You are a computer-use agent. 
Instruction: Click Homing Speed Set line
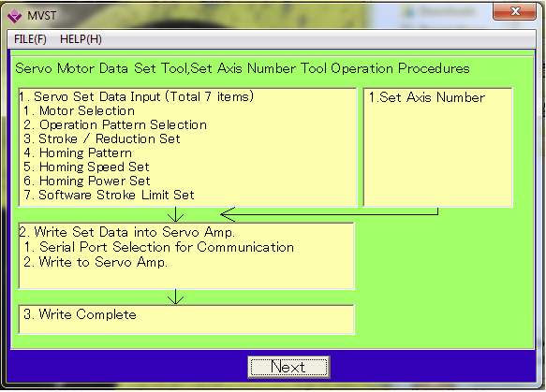(x=86, y=167)
